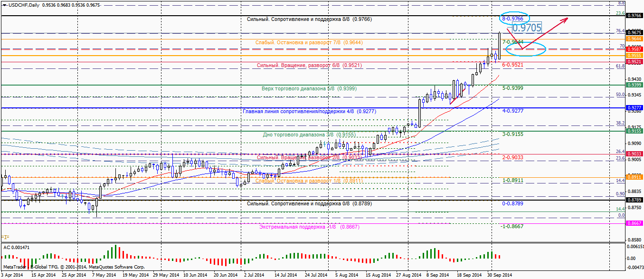This screenshot has width=644, height=279.
Task: Click the 7 May 2014 date label
Action: coord(104,275)
